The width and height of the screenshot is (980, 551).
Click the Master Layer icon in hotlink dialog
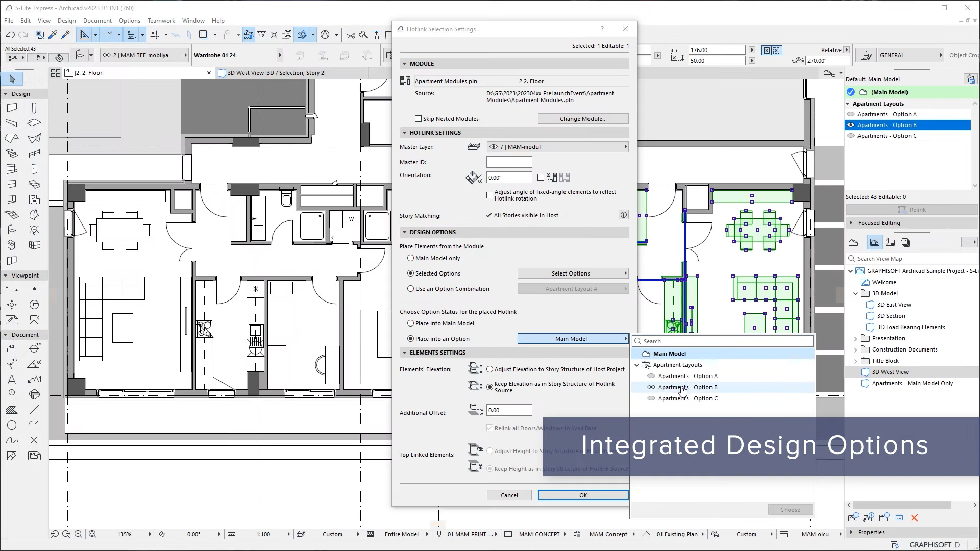(474, 147)
